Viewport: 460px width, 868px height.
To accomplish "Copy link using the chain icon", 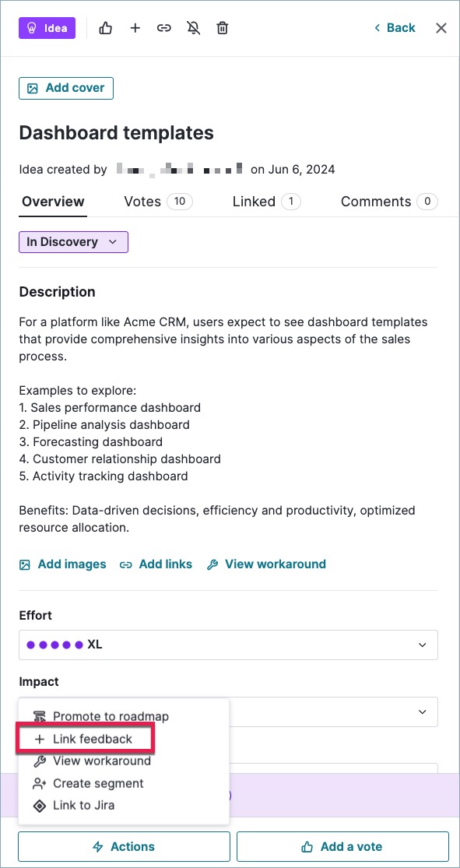I will [x=164, y=28].
